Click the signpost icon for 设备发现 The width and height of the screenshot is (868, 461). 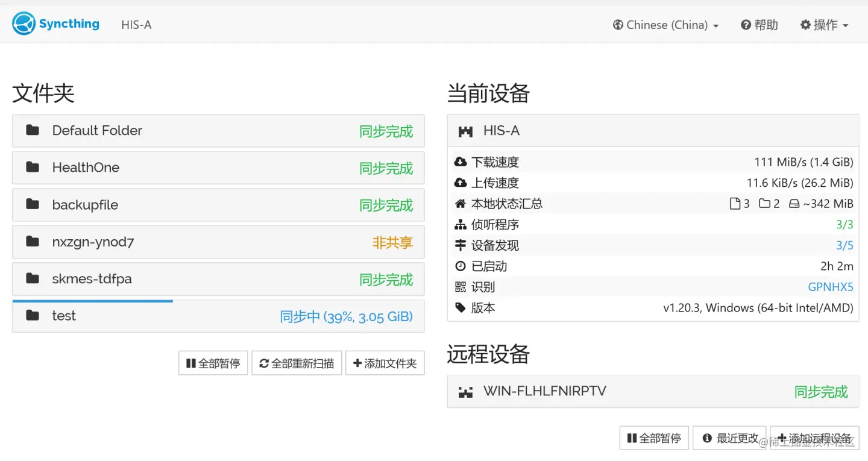pyautogui.click(x=461, y=245)
